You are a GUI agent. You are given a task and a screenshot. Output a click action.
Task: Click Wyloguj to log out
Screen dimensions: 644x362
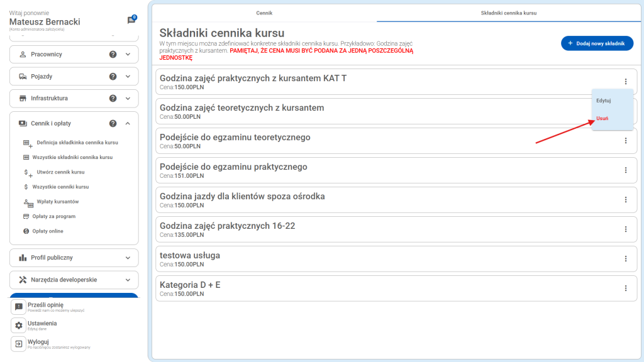(x=38, y=342)
